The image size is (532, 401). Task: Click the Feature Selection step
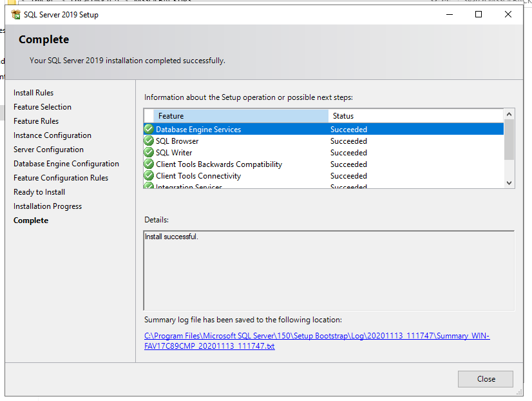tap(43, 107)
